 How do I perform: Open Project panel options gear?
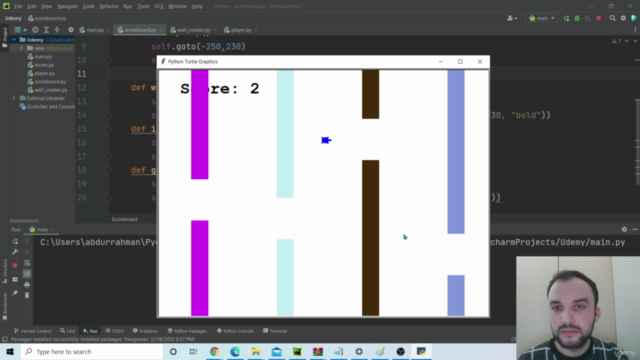[71, 30]
